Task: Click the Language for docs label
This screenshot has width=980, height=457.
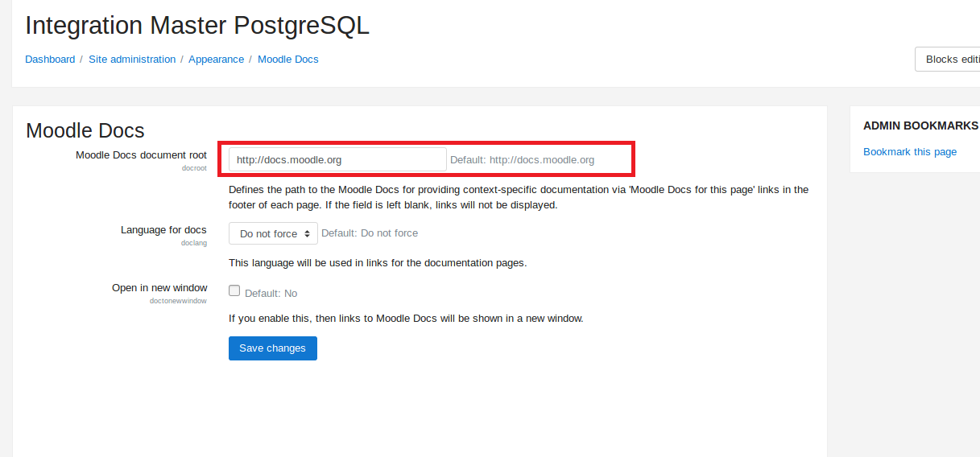Action: [163, 230]
